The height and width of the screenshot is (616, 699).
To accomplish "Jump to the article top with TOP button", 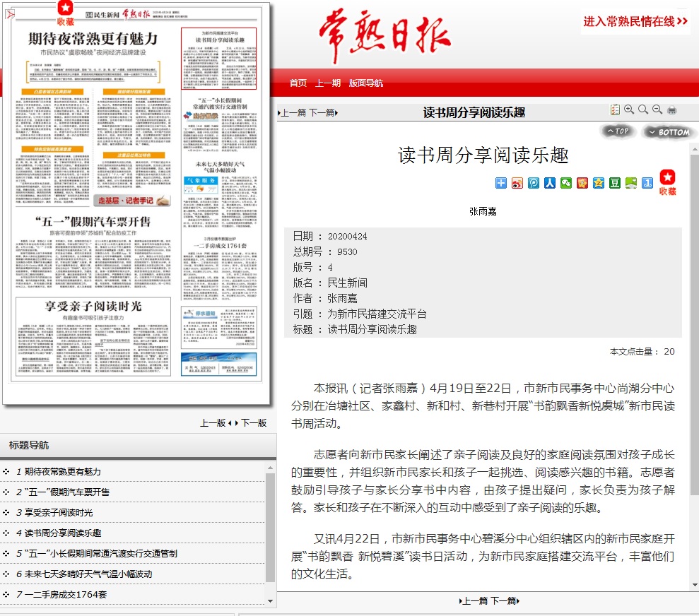I will pos(618,131).
